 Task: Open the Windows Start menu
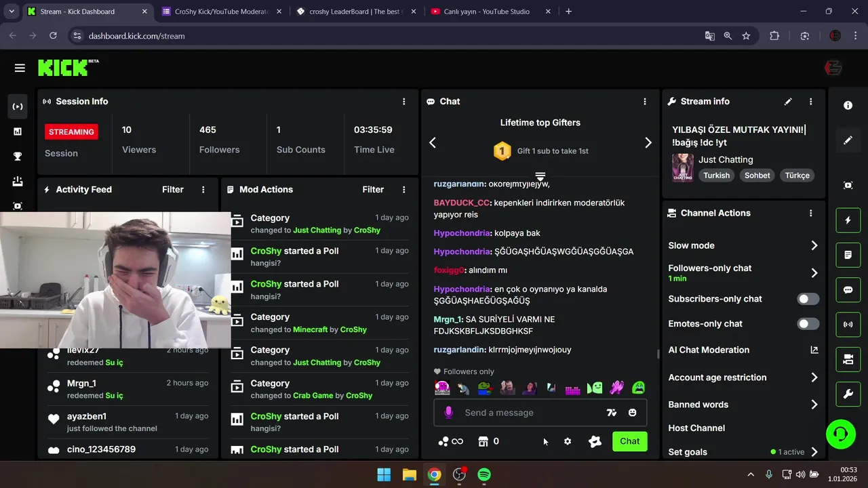click(x=384, y=474)
